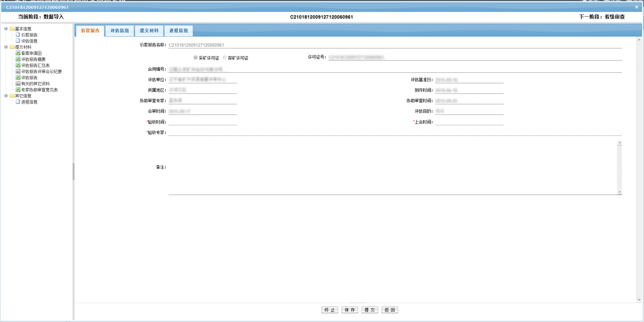
Task: Go to the 进程信息 tab
Action: pyautogui.click(x=178, y=31)
